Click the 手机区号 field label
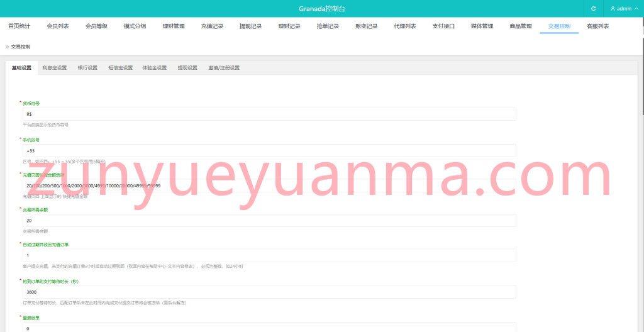The height and width of the screenshot is (332, 644). pos(31,140)
